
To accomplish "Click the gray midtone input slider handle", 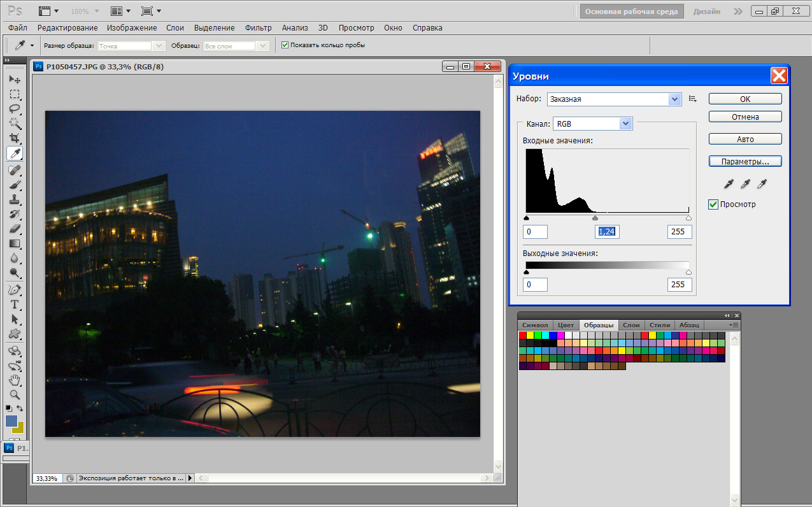I will point(595,218).
